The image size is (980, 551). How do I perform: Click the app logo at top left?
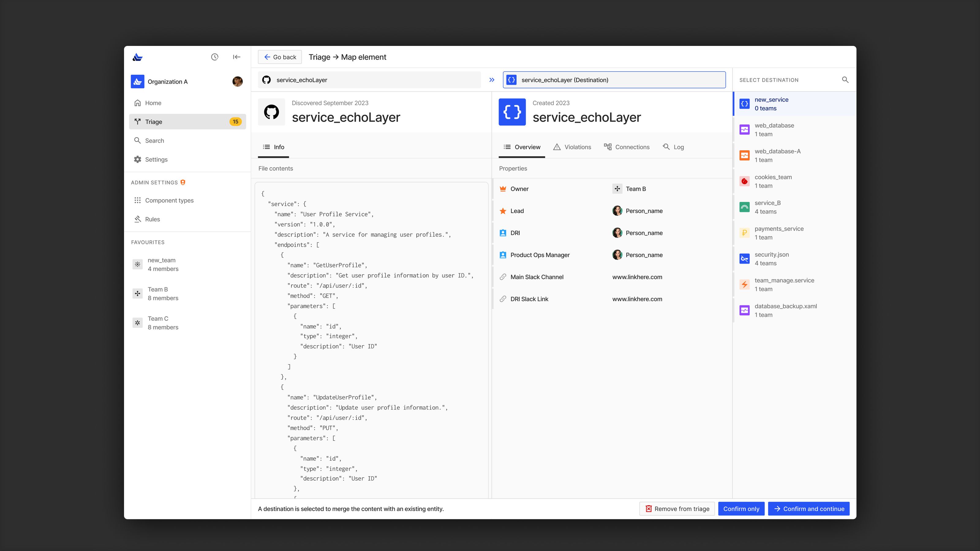click(x=137, y=57)
